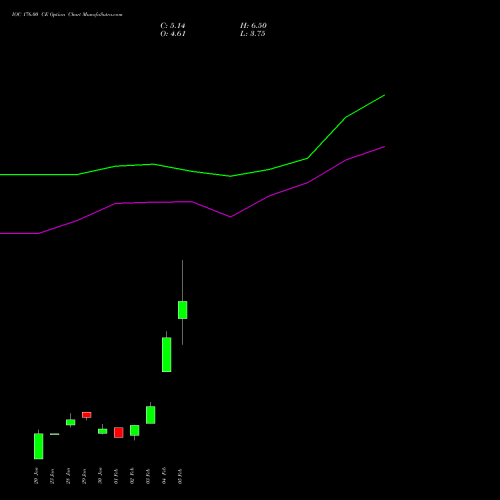Click the 27 Jan flat doji candle
The image size is (500, 500).
coord(55,434)
